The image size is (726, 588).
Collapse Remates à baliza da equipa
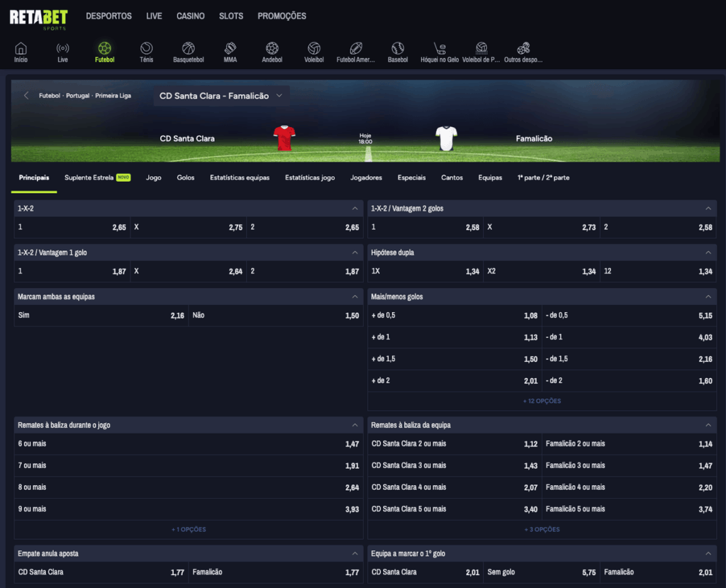point(708,425)
